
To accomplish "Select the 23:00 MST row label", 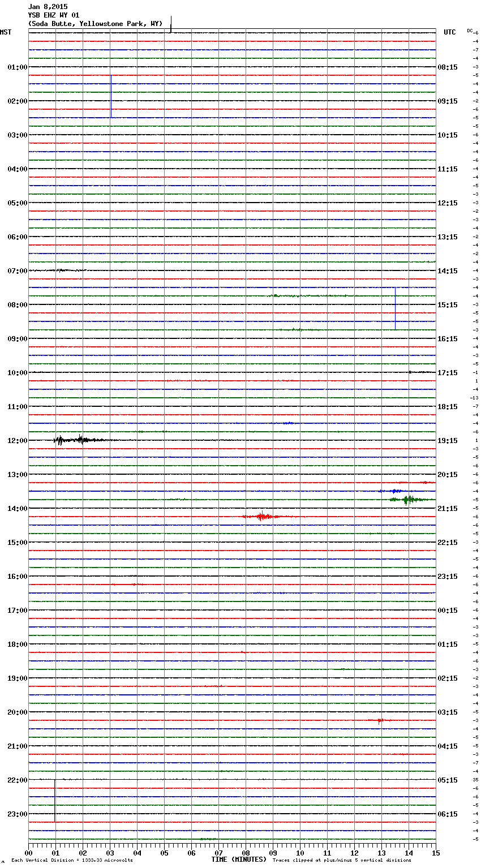I will pyautogui.click(x=17, y=814).
